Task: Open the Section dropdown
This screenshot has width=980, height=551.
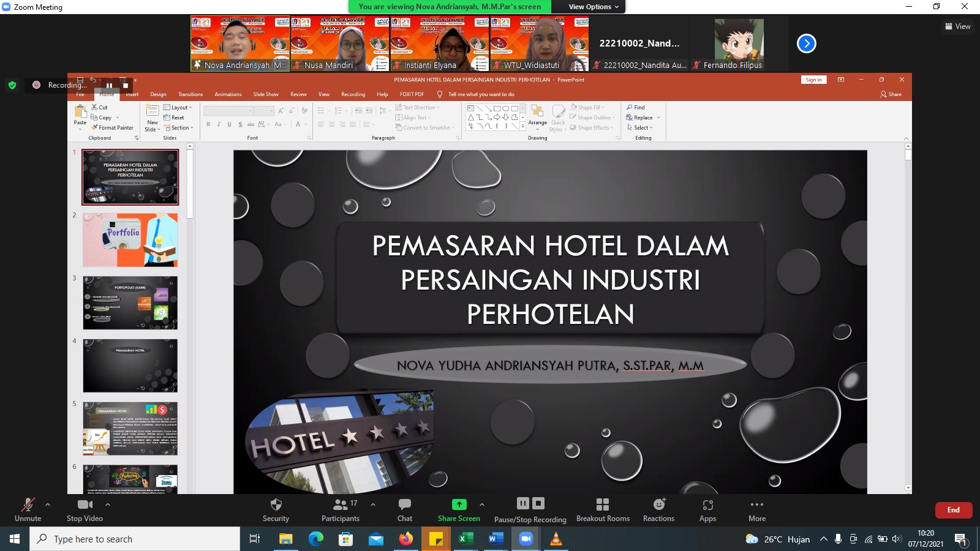Action: pyautogui.click(x=179, y=128)
